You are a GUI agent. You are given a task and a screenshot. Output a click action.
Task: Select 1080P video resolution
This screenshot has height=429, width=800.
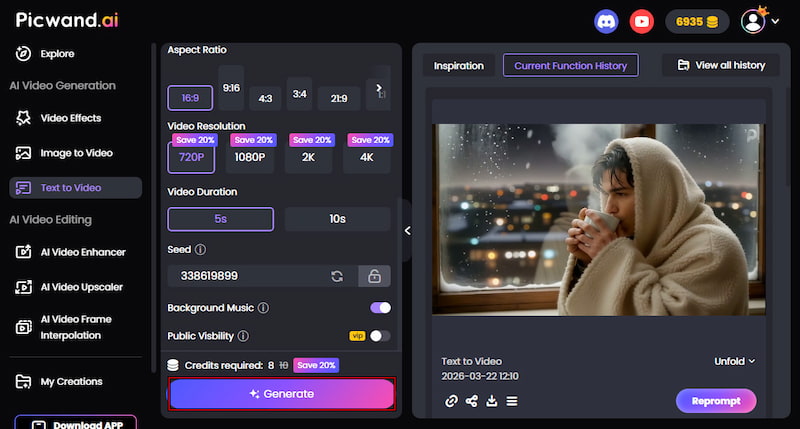point(249,158)
